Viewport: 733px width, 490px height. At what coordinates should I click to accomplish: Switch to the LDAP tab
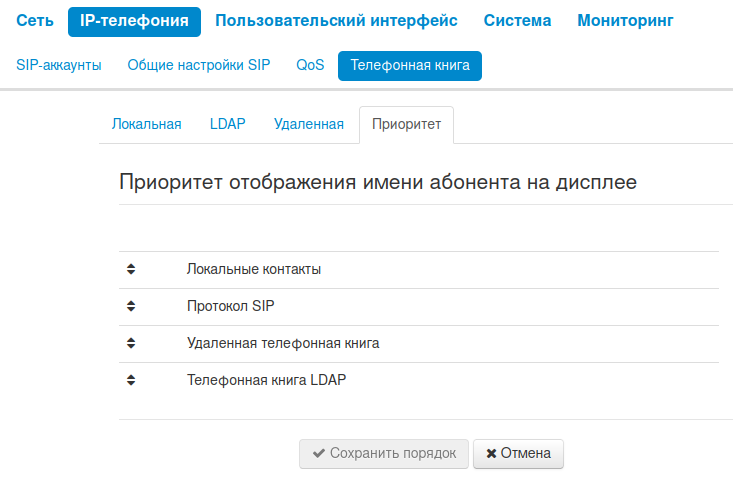click(227, 124)
